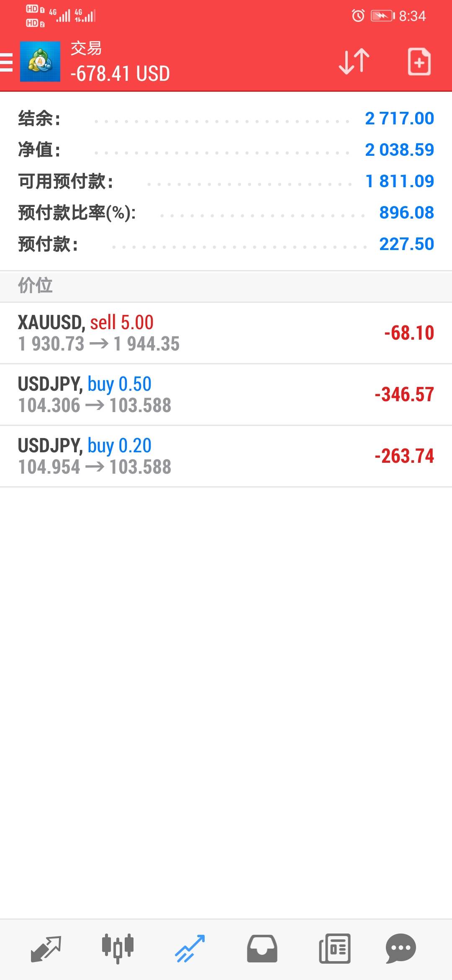Screen dimensions: 452x980
Task: Open the History inbox tab
Action: (262, 949)
